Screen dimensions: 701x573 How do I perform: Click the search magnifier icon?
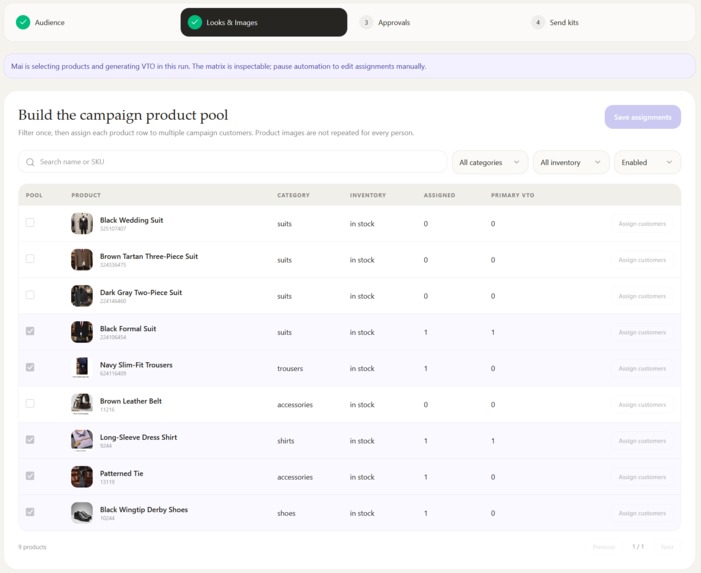30,162
